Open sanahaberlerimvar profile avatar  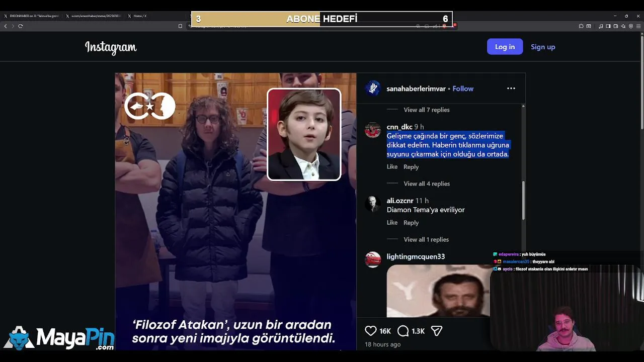click(373, 88)
